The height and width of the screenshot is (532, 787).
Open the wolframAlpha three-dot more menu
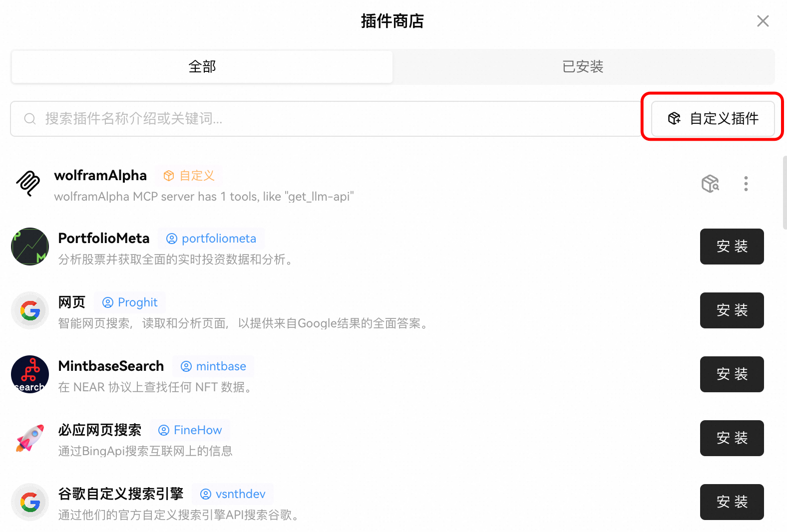click(x=746, y=184)
